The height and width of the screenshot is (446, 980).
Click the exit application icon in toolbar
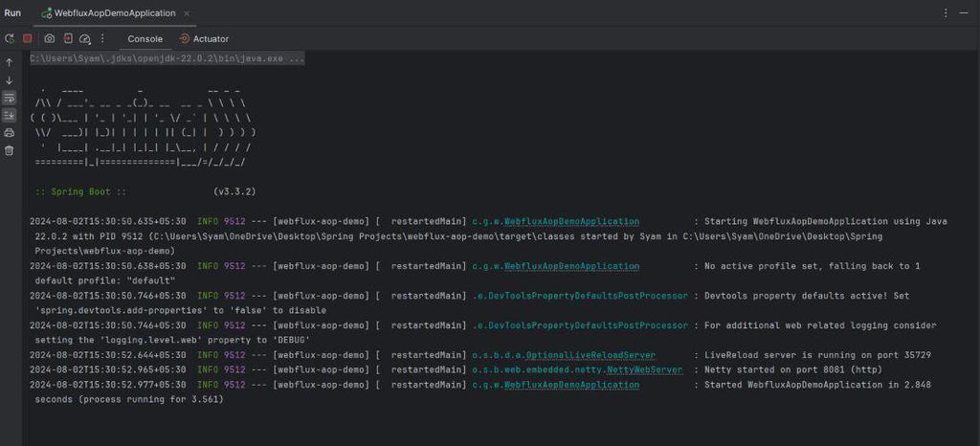(x=68, y=38)
